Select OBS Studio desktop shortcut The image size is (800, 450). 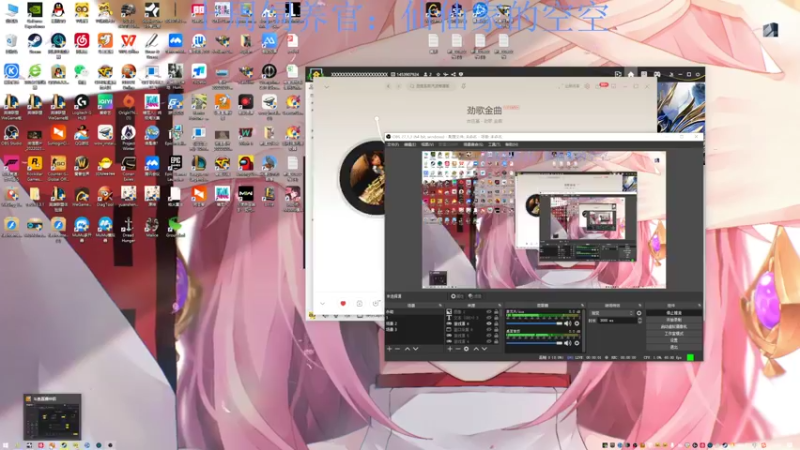coord(11,133)
